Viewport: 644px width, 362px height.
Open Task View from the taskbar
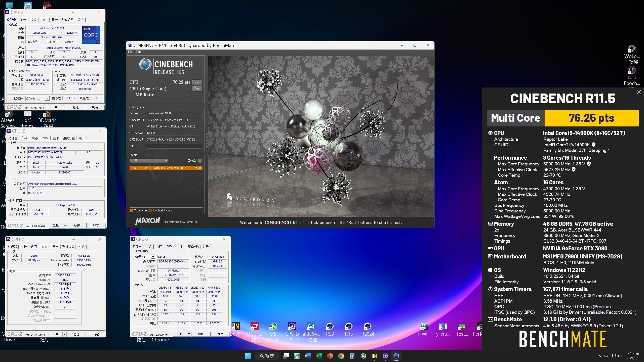click(286, 356)
